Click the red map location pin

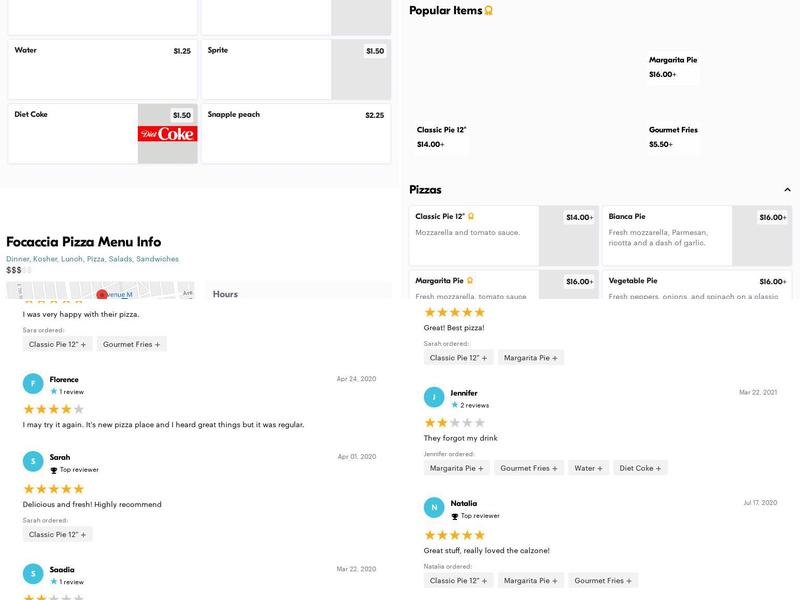tap(102, 295)
